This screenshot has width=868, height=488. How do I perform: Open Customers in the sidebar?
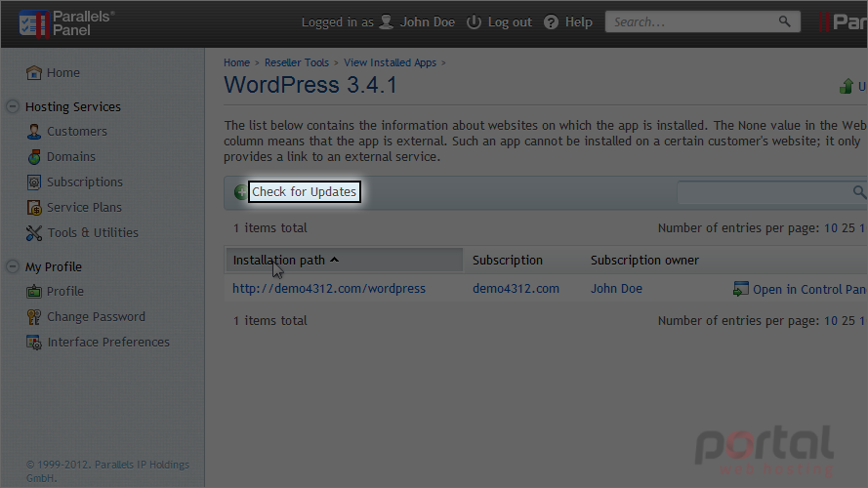[77, 131]
